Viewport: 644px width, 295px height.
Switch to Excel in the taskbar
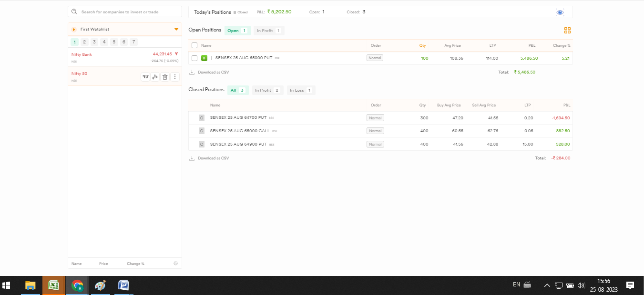click(x=53, y=285)
